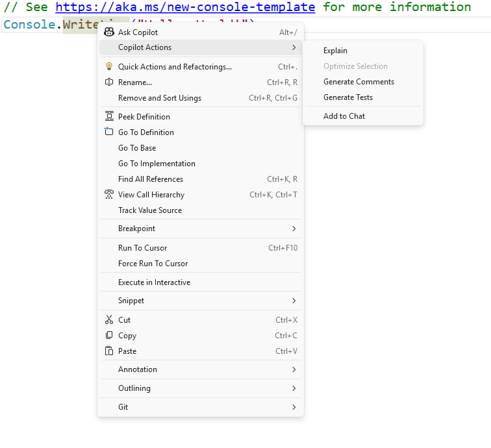This screenshot has height=448, width=491.
Task: Click the Peek Definition icon
Action: (109, 116)
